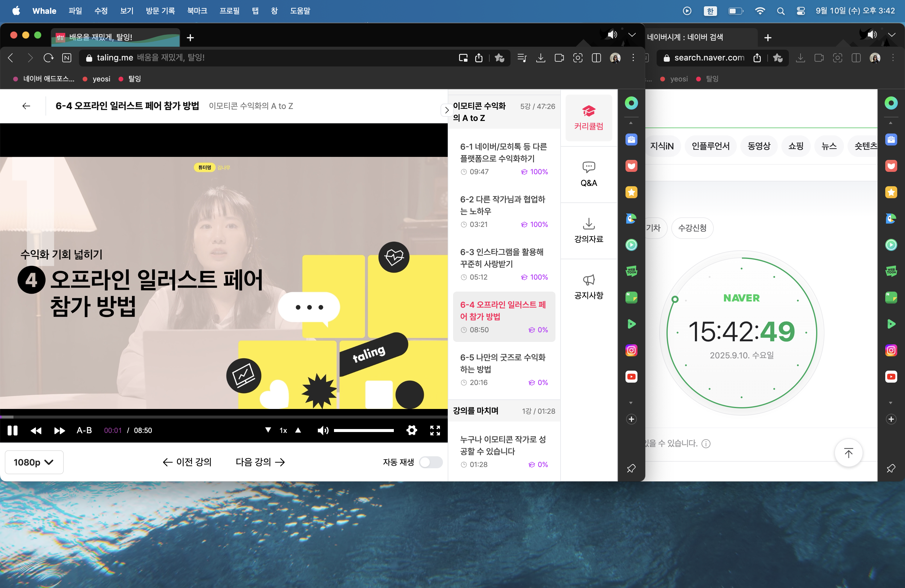Screen dimensions: 905x588
Task: Open the 북마크 menu in menu bar
Action: point(197,11)
